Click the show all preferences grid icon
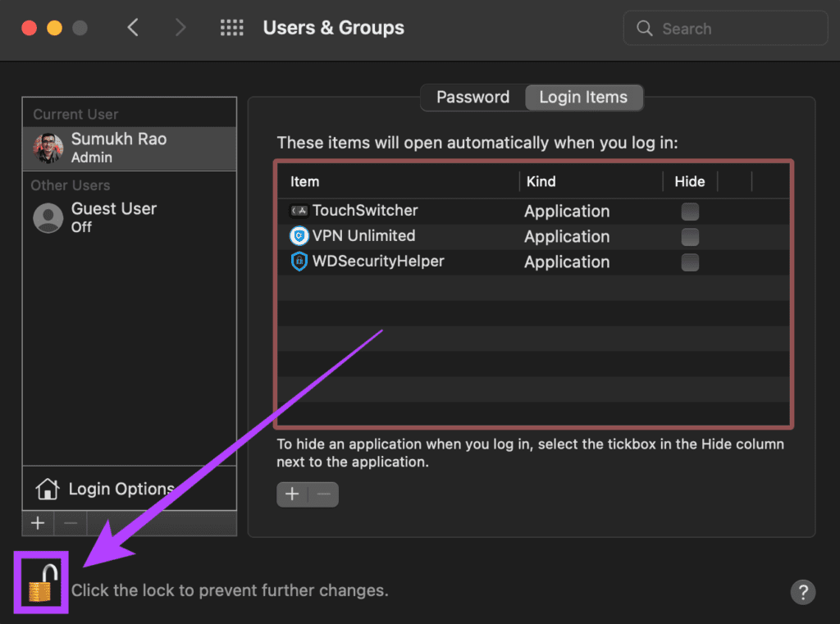840x624 pixels. [x=232, y=29]
